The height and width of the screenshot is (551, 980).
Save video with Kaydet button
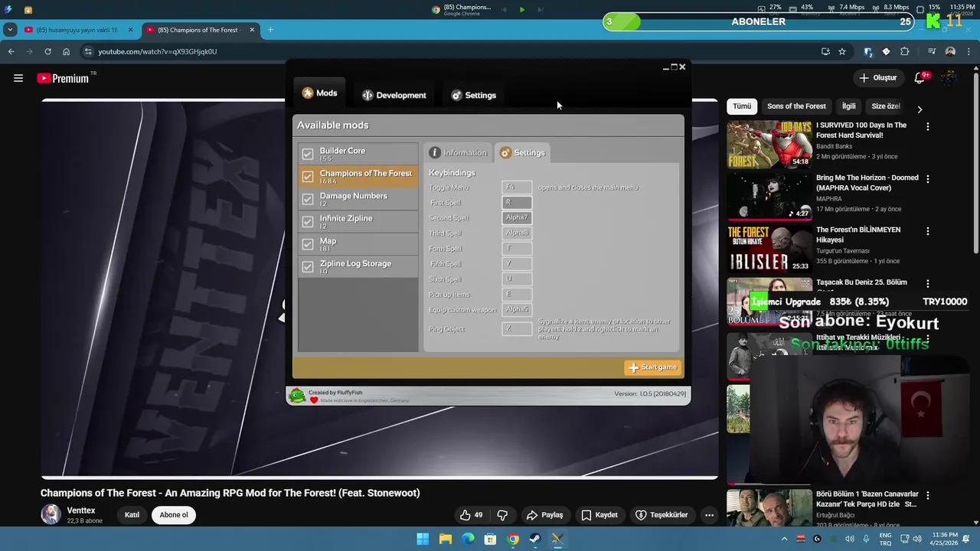coord(599,515)
